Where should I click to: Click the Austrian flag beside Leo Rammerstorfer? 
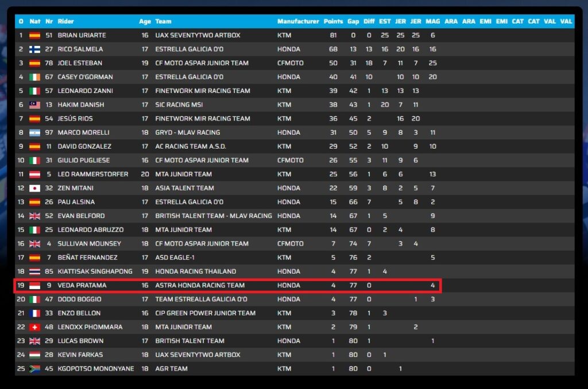click(x=34, y=174)
